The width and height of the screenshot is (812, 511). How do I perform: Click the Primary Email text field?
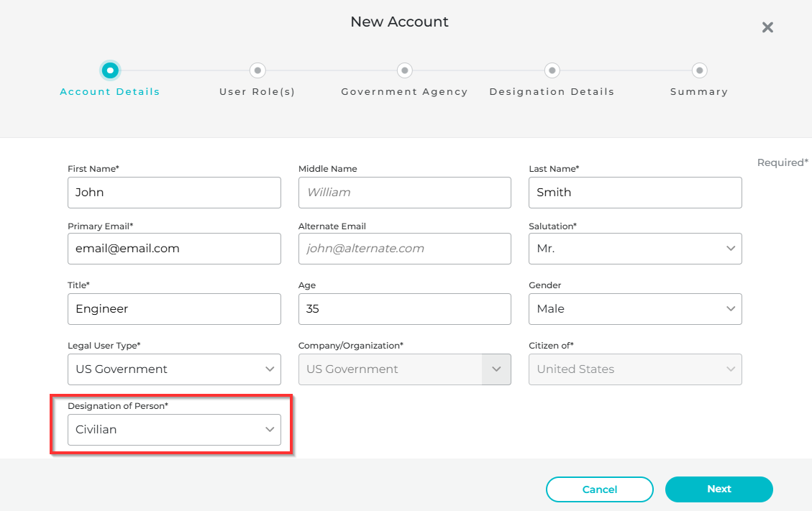coord(174,249)
